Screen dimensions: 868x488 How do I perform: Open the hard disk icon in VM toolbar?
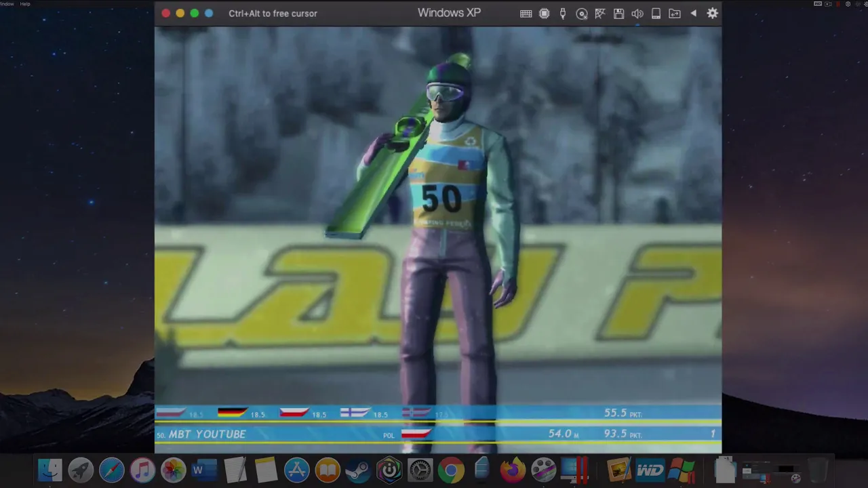pyautogui.click(x=656, y=14)
